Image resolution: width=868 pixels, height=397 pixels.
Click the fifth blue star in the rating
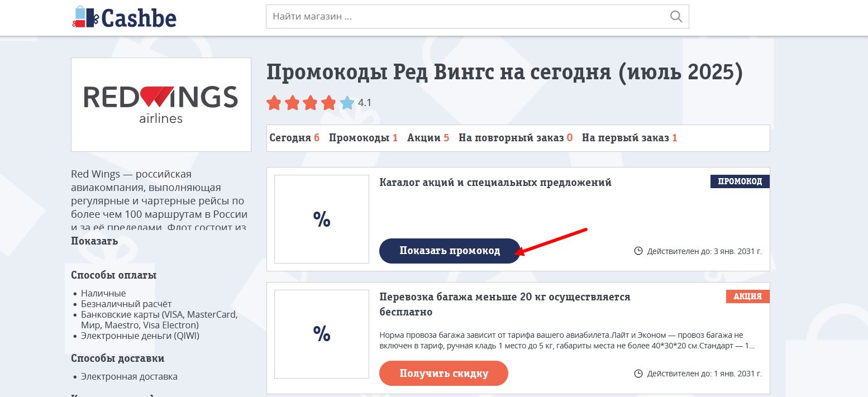(x=346, y=103)
